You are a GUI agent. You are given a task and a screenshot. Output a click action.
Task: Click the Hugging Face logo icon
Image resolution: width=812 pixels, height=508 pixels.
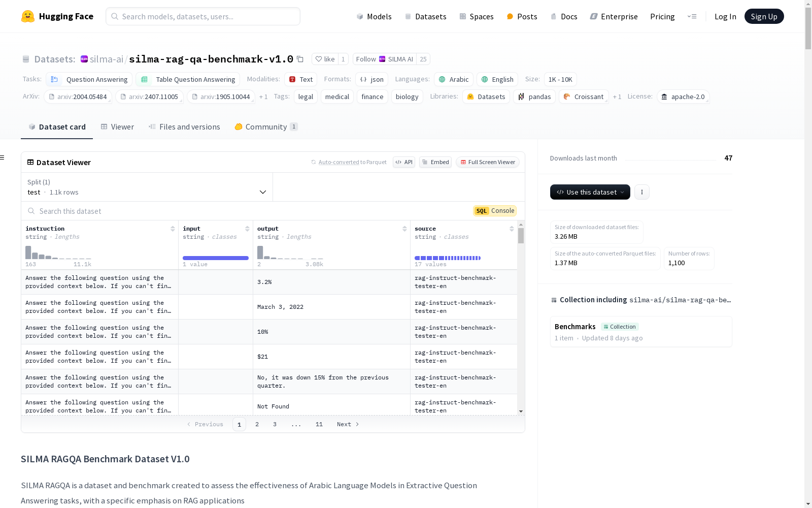coord(28,16)
